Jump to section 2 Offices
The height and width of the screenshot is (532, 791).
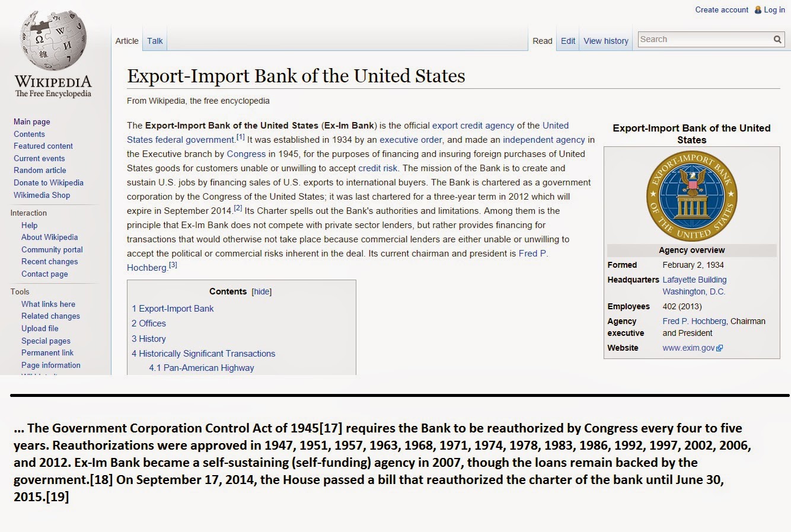point(149,323)
